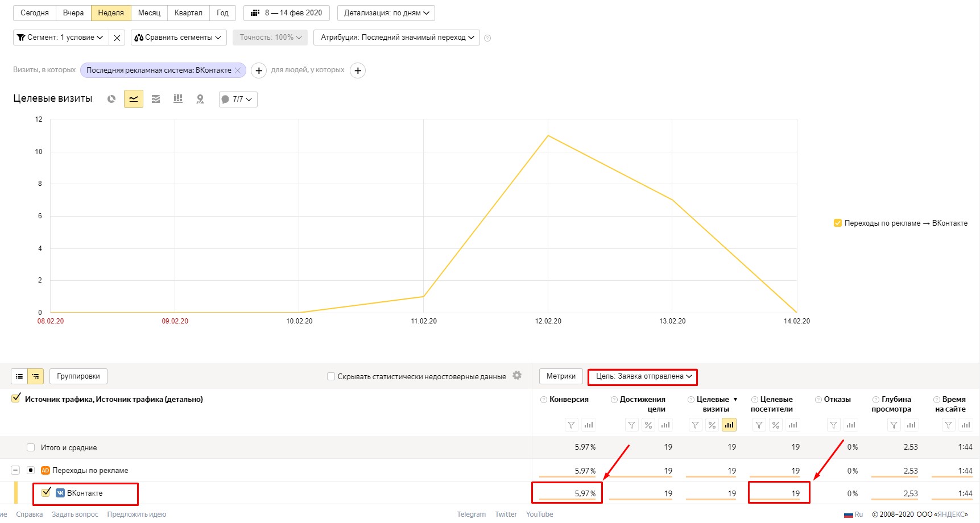This screenshot has height=523, width=980.
Task: Open the Предложить идею footer link
Action: pyautogui.click(x=137, y=514)
